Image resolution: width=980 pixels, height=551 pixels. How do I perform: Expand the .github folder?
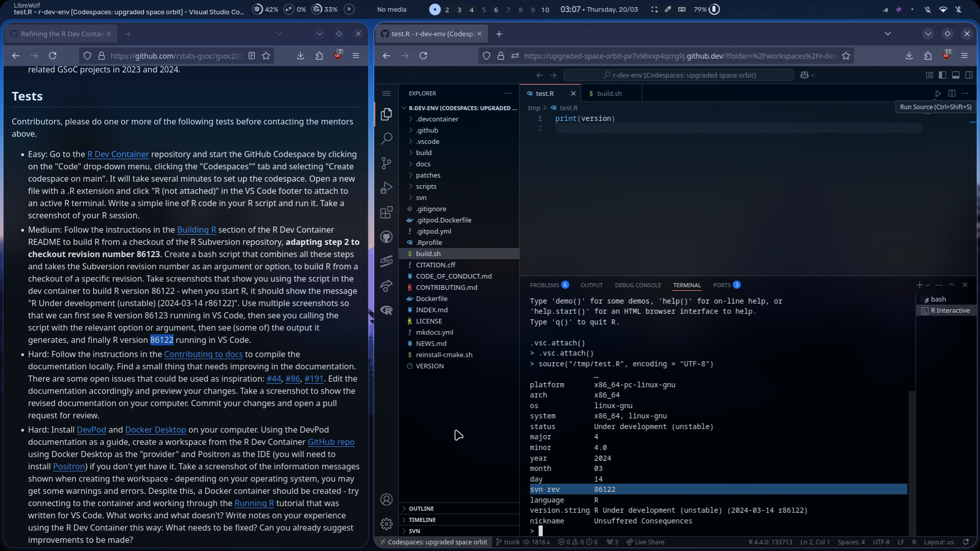[x=459, y=130]
